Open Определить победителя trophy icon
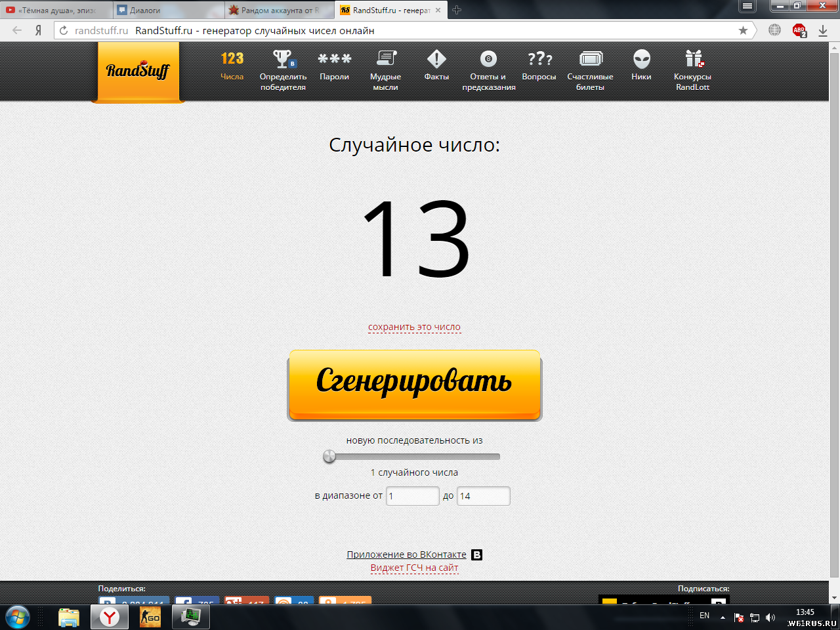 pos(283,59)
